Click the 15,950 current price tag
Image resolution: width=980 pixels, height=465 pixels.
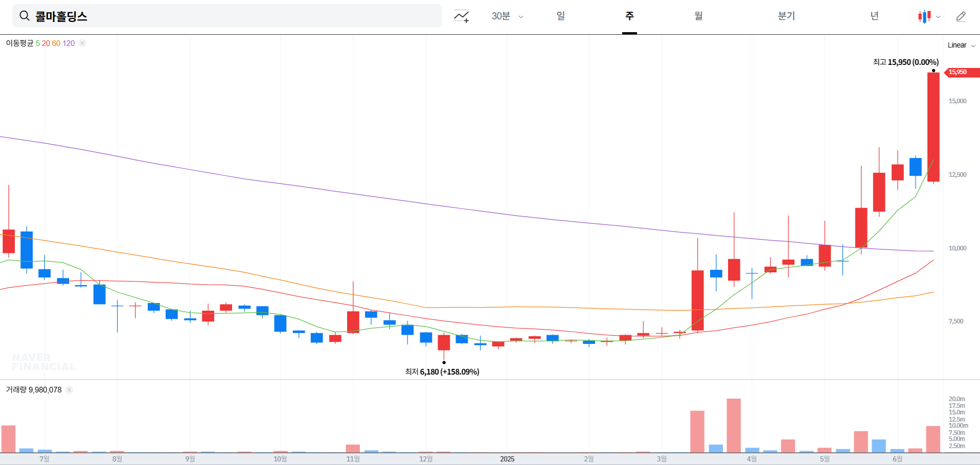(x=962, y=72)
